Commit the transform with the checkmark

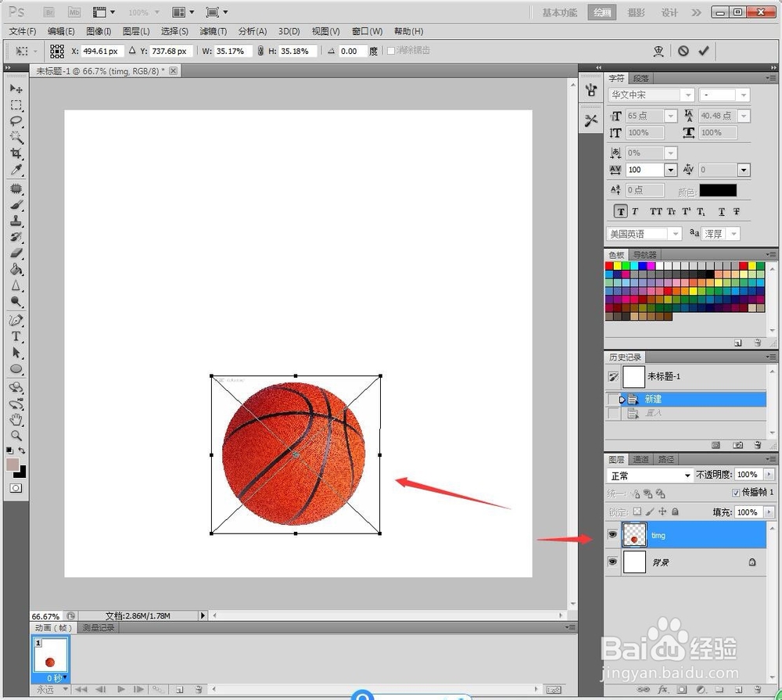click(703, 51)
